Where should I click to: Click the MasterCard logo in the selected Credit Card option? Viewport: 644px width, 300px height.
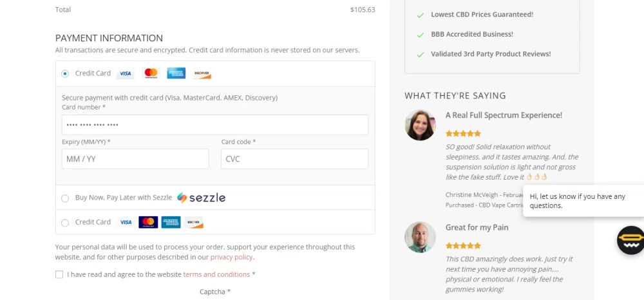tap(151, 73)
